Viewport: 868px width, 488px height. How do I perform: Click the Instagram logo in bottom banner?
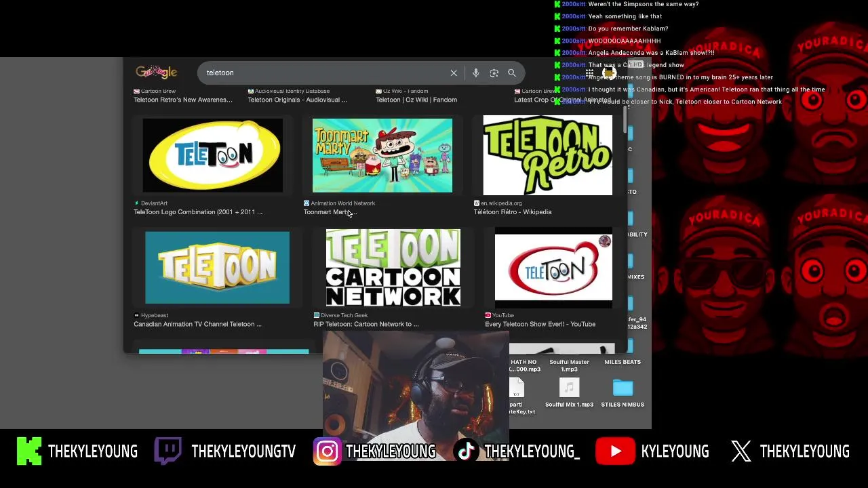click(327, 451)
